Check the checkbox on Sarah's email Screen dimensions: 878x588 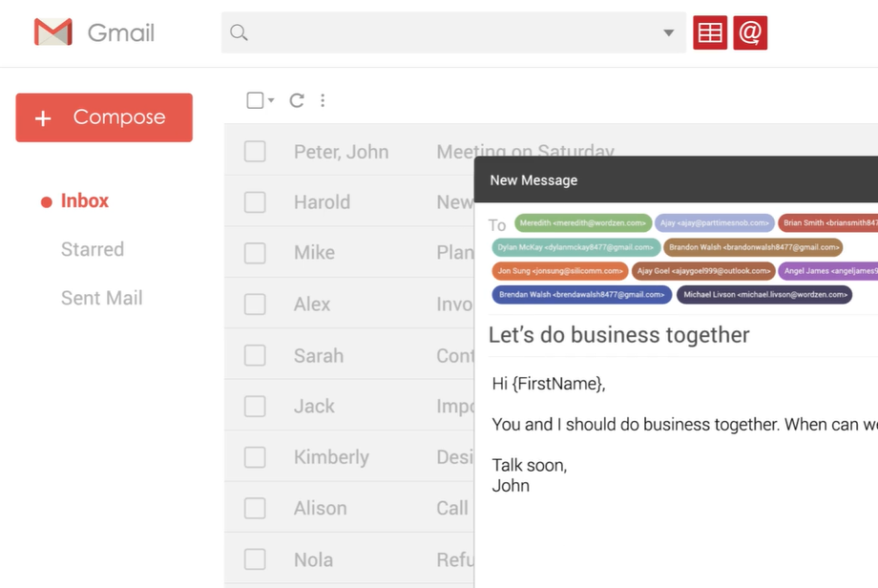click(255, 354)
